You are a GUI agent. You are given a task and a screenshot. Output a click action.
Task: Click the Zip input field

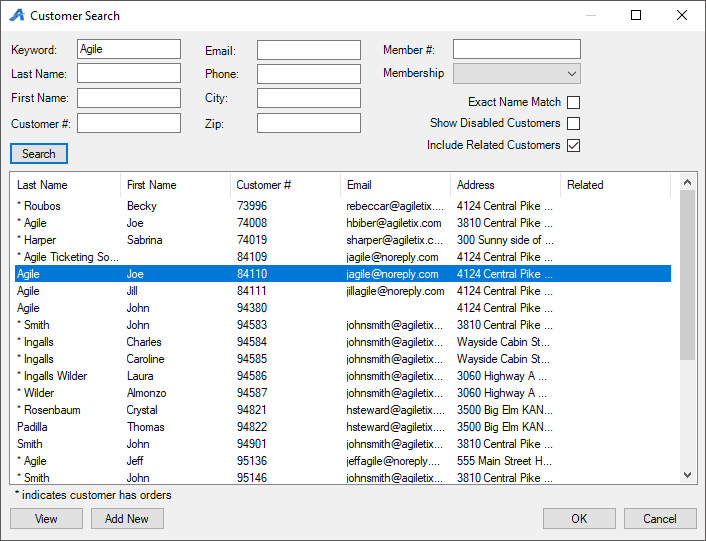click(x=309, y=123)
